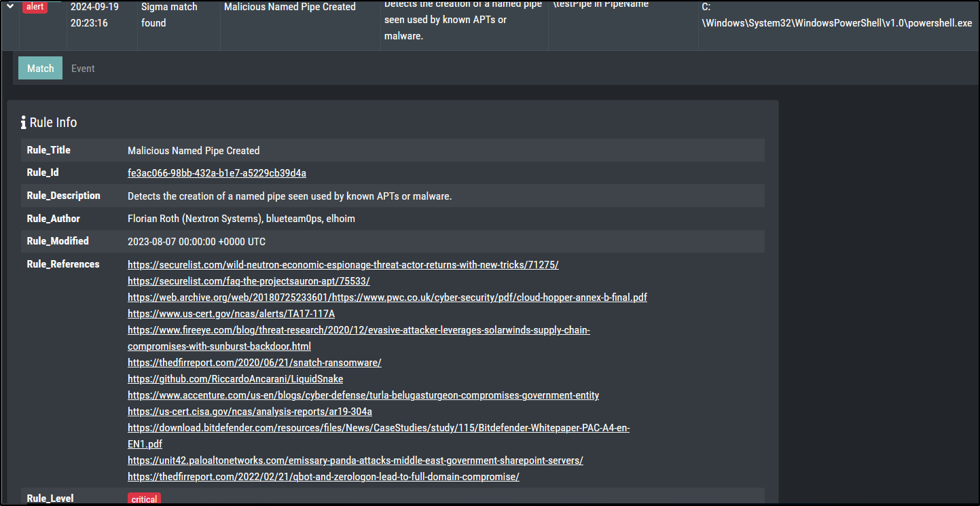The image size is (980, 506).
Task: Open the Accenture Turla BelugaSturgeon blog link
Action: coord(363,395)
